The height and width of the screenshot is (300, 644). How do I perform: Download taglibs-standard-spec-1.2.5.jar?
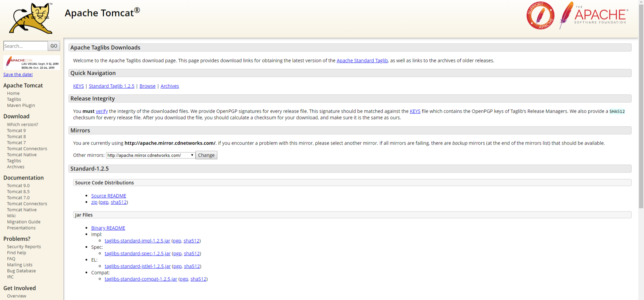138,254
